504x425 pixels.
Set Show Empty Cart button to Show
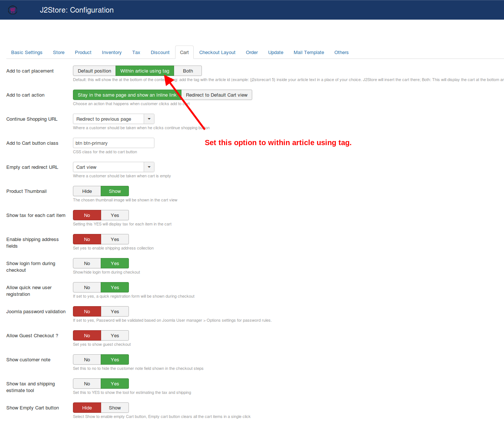[115, 408]
